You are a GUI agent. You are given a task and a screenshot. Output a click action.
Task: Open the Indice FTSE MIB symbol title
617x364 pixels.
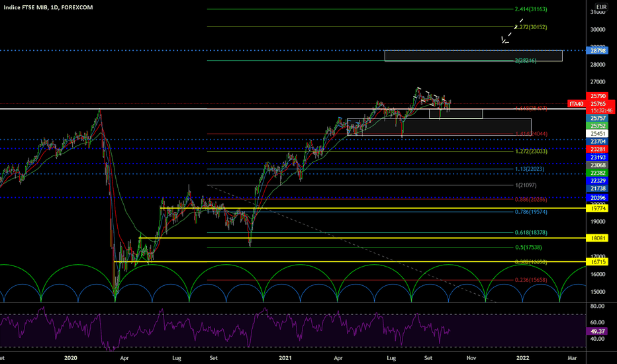[48, 7]
